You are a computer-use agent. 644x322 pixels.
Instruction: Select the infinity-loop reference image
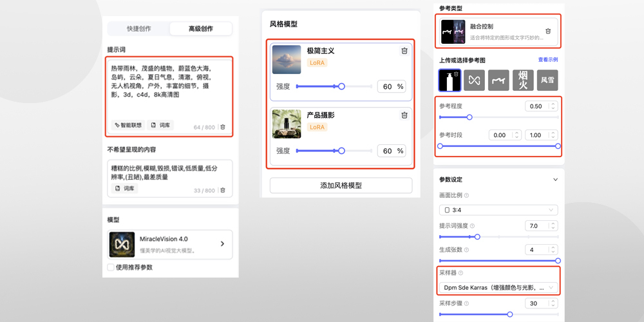point(475,80)
